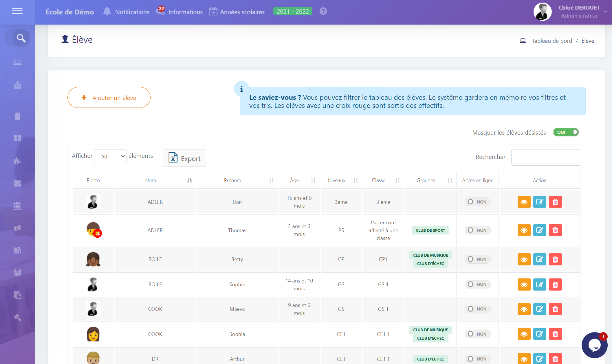
Task: Toggle Masquer les élèves désistés switch
Action: pos(566,132)
